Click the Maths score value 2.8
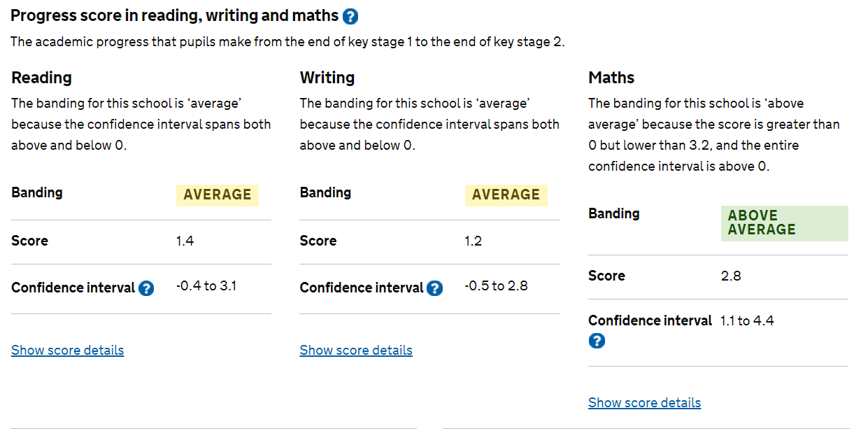Screen dimensions: 868x438 (x=731, y=276)
